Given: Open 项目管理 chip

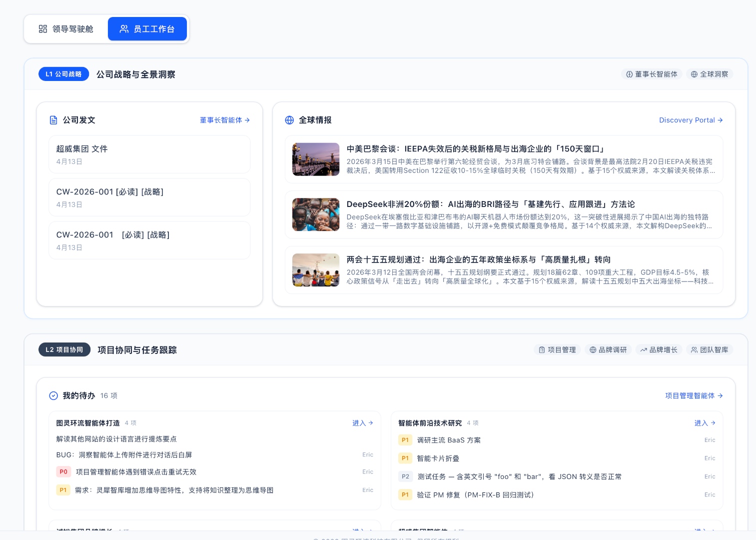Looking at the screenshot, I should pos(557,350).
